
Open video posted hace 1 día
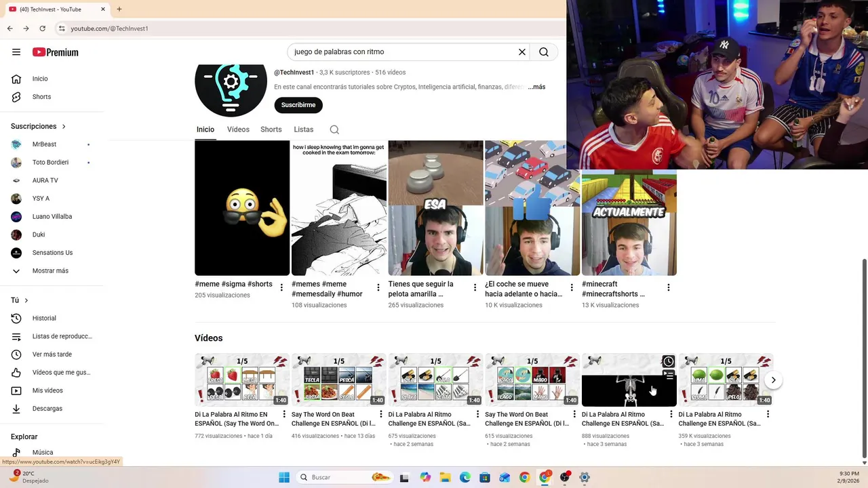click(x=242, y=380)
